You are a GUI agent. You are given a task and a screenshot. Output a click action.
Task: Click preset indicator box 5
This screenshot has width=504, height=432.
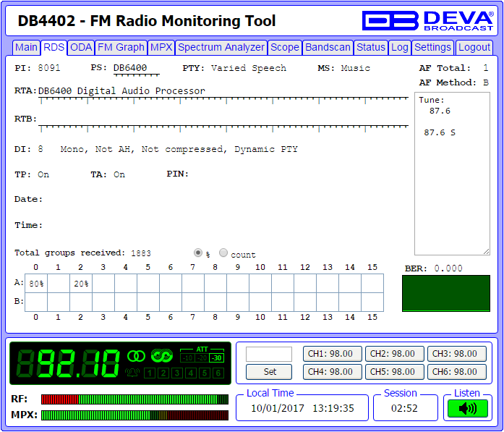[205, 373]
